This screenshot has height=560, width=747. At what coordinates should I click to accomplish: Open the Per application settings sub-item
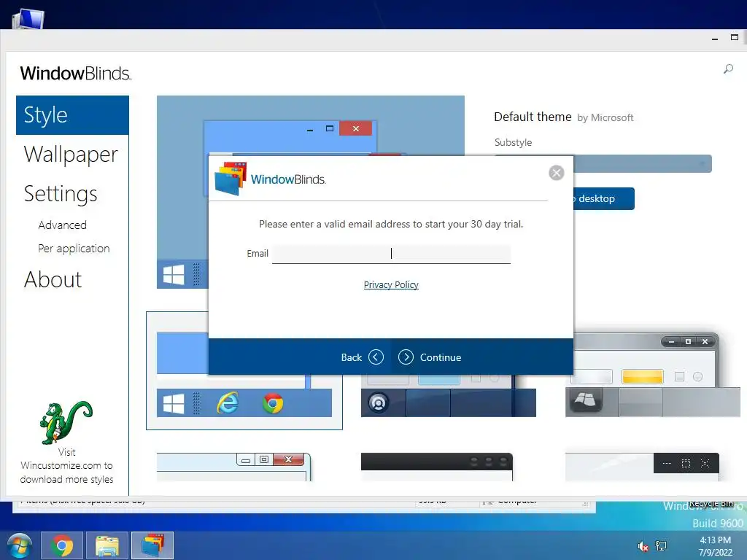coord(74,249)
